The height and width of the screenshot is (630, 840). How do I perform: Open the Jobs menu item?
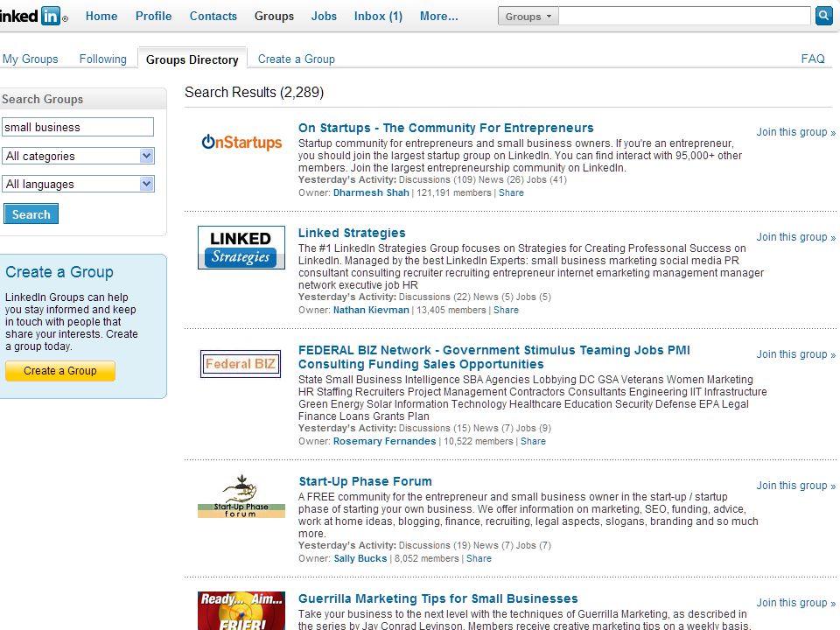point(324,16)
